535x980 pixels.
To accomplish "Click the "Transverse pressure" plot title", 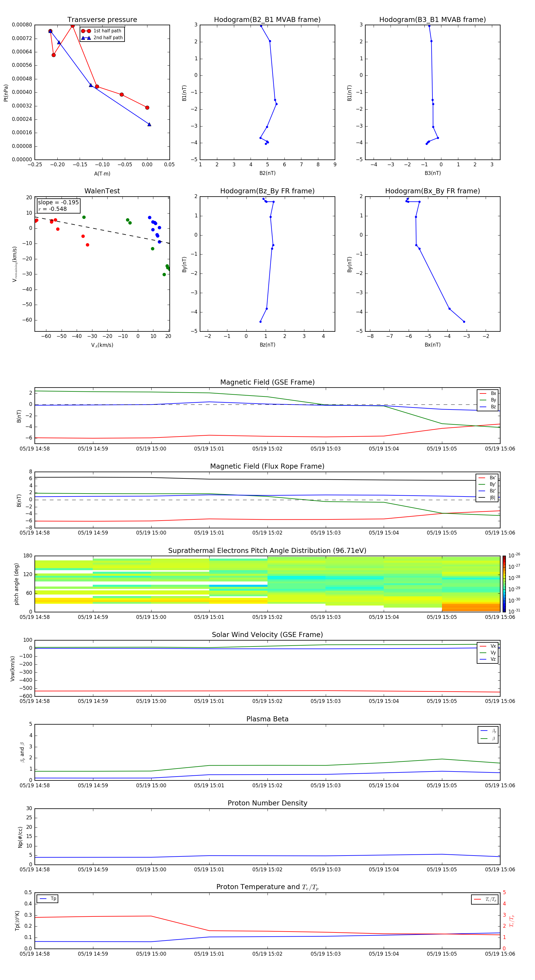I will [x=102, y=20].
